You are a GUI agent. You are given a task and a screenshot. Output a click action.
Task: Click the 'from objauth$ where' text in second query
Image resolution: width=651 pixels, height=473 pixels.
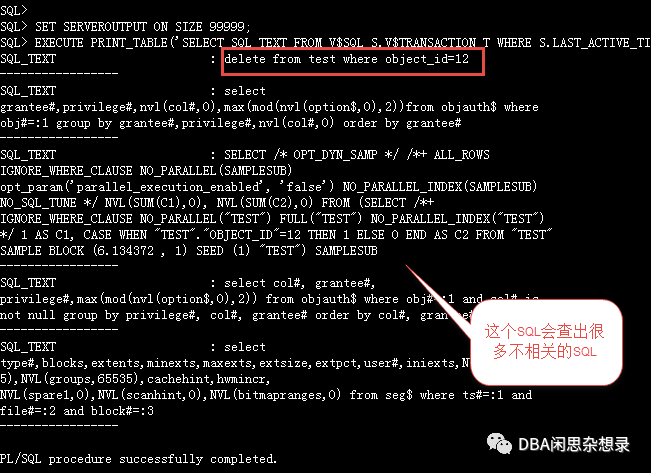tap(472, 107)
